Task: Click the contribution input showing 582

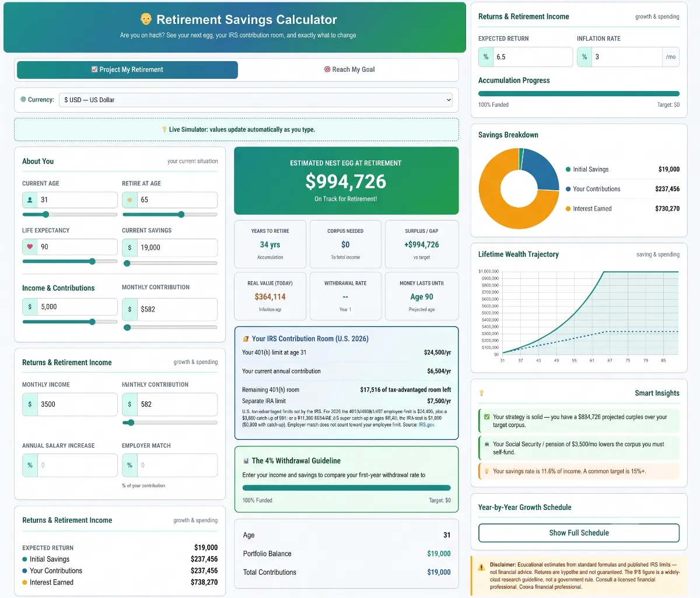Action: [x=177, y=404]
